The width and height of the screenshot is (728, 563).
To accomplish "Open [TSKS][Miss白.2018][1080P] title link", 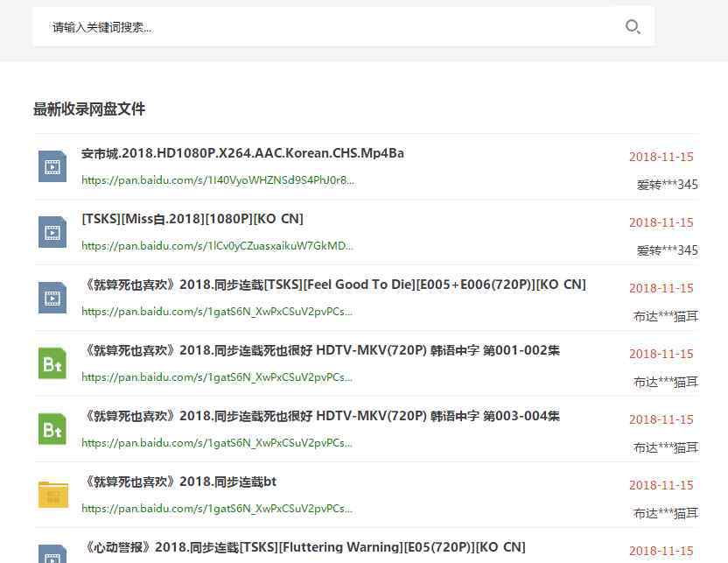I will pos(192,219).
